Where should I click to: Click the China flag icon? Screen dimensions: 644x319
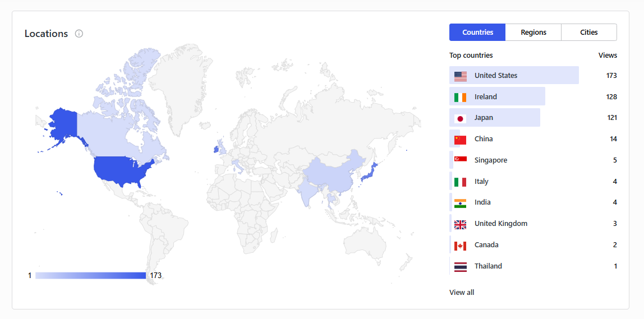(x=460, y=139)
